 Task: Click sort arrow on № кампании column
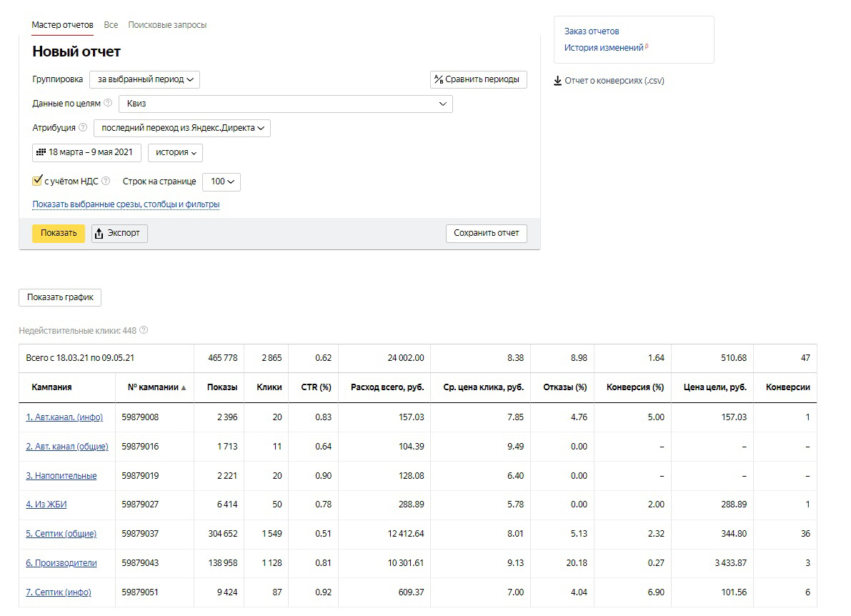pyautogui.click(x=184, y=387)
